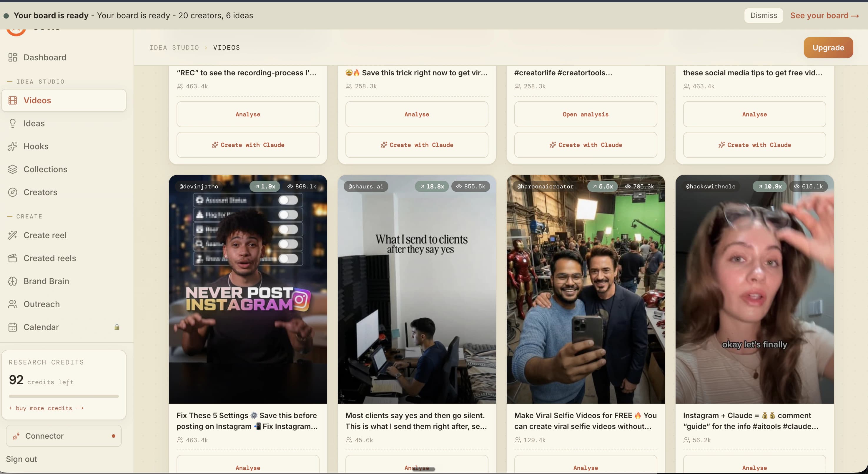Click the 10.9x multiplier badge

click(770, 186)
